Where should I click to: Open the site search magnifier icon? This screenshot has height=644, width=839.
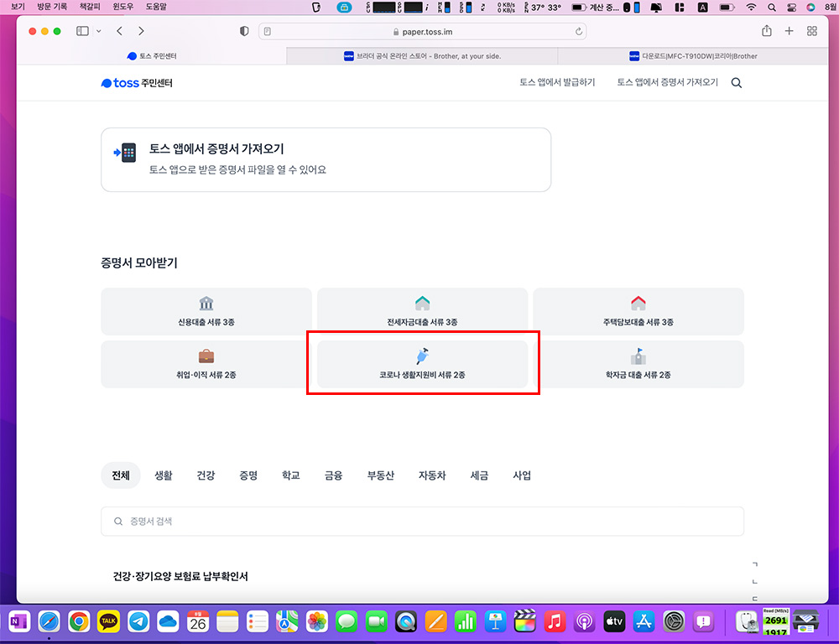737,83
